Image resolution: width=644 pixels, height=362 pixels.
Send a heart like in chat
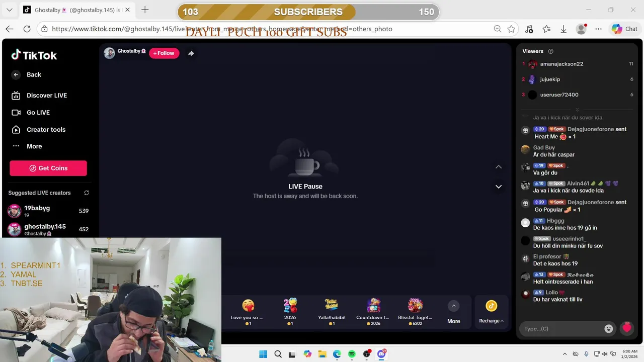tap(626, 328)
